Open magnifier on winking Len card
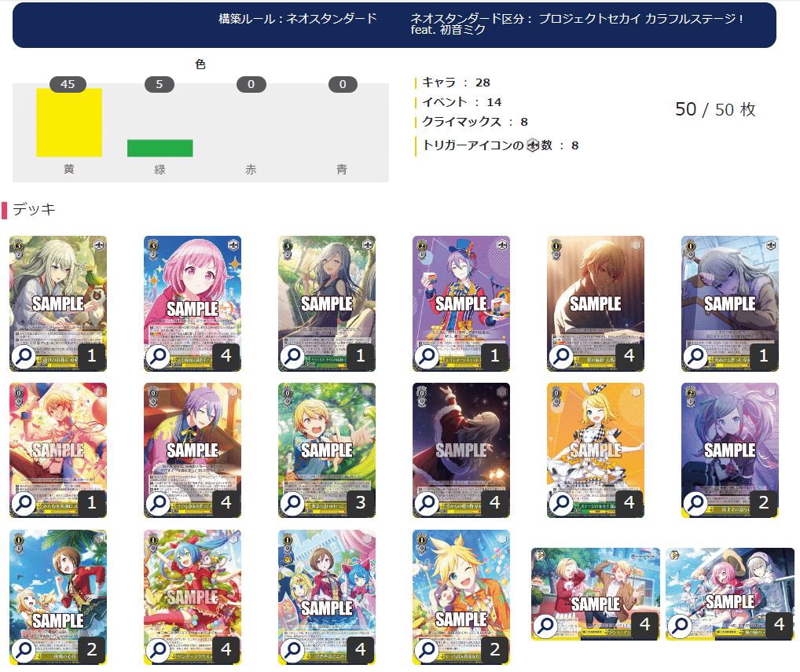The height and width of the screenshot is (672, 800). pyautogui.click(x=427, y=651)
